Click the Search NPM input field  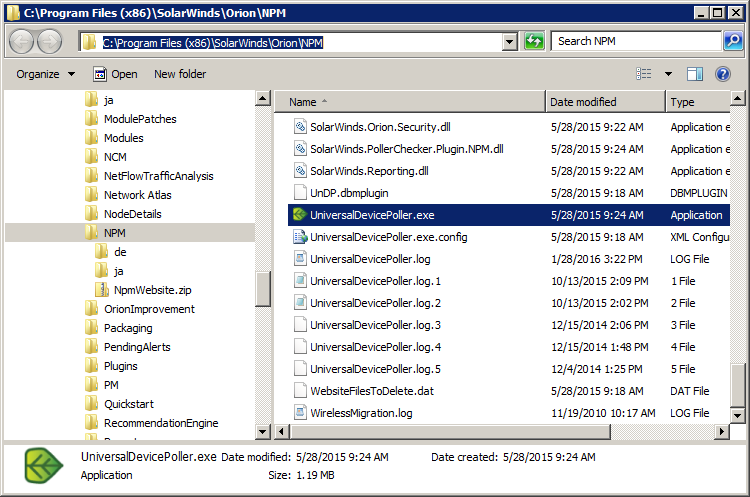tap(636, 41)
